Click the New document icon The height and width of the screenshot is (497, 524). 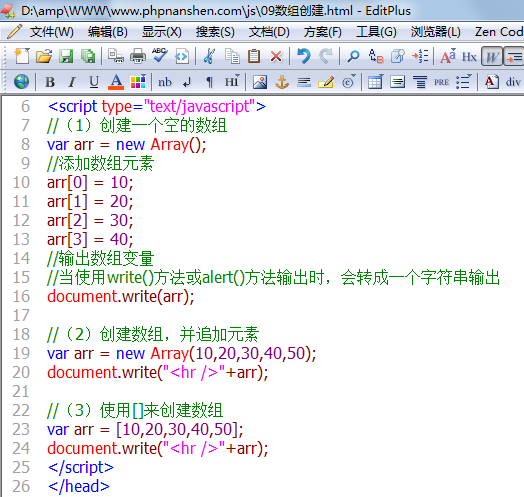pyautogui.click(x=22, y=56)
